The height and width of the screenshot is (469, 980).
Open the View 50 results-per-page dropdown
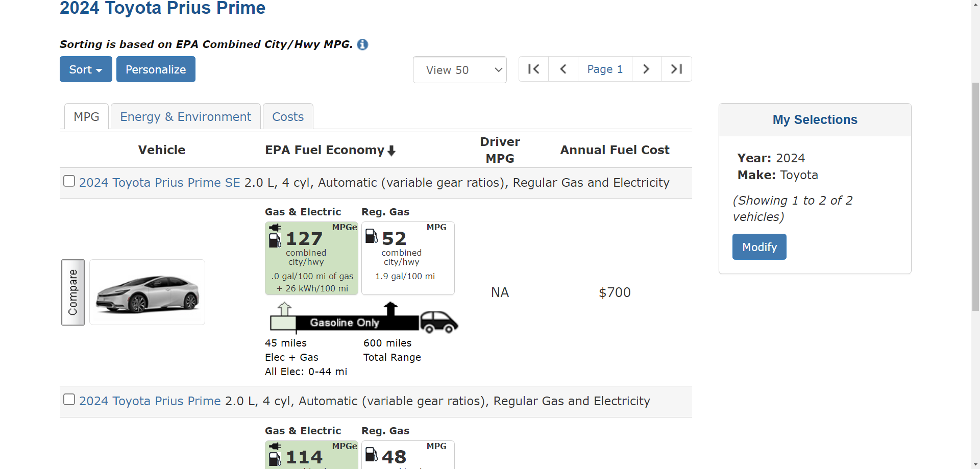tap(460, 70)
